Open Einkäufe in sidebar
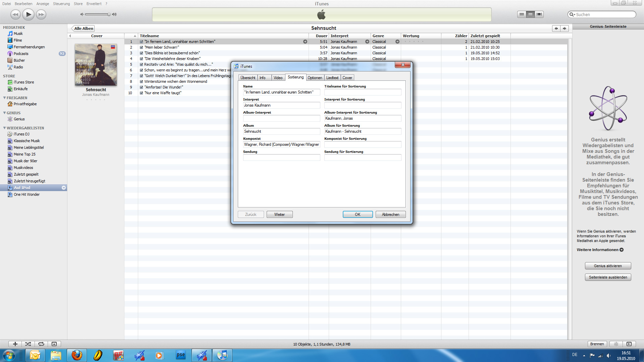Screen dimensions: 644x362 click(20, 89)
